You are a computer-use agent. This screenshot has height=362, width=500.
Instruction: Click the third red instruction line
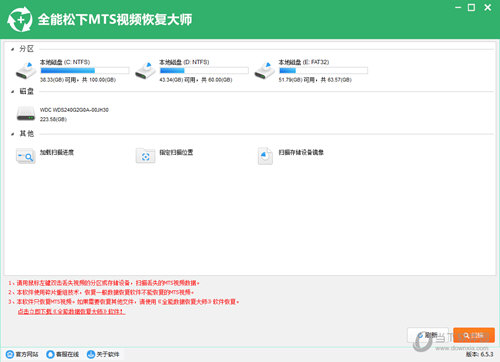(124, 302)
